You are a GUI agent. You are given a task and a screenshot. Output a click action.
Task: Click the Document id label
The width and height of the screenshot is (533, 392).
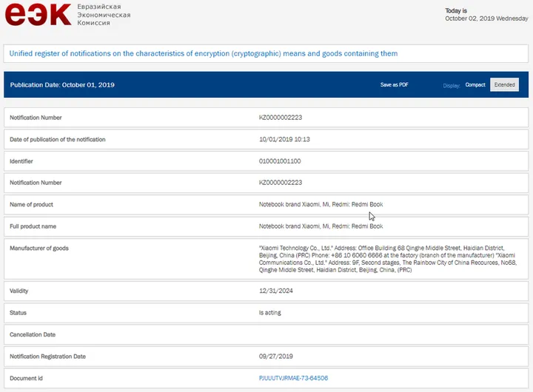[x=26, y=378]
